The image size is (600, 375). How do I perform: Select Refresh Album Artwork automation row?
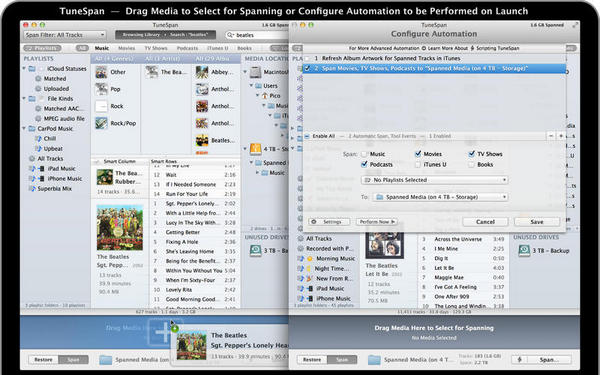(x=434, y=59)
